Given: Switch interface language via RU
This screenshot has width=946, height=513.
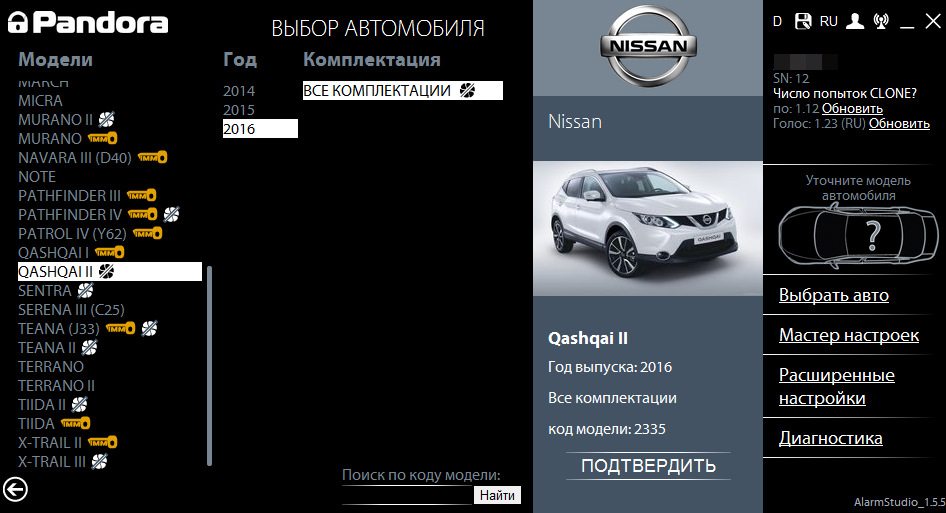Looking at the screenshot, I should tap(828, 21).
